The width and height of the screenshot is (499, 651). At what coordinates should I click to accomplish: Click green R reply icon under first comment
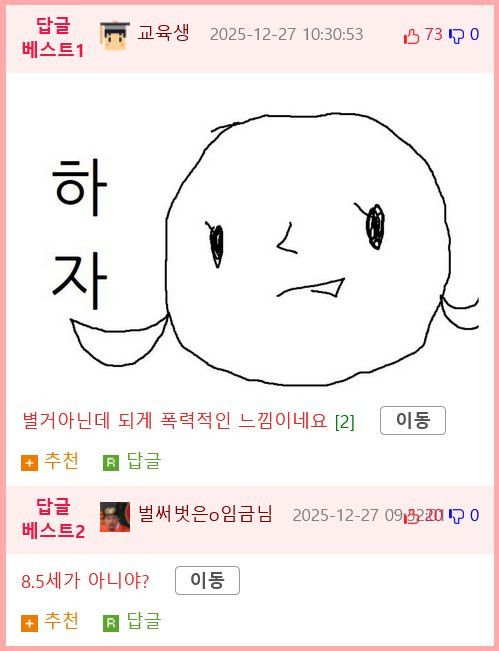[111, 463]
